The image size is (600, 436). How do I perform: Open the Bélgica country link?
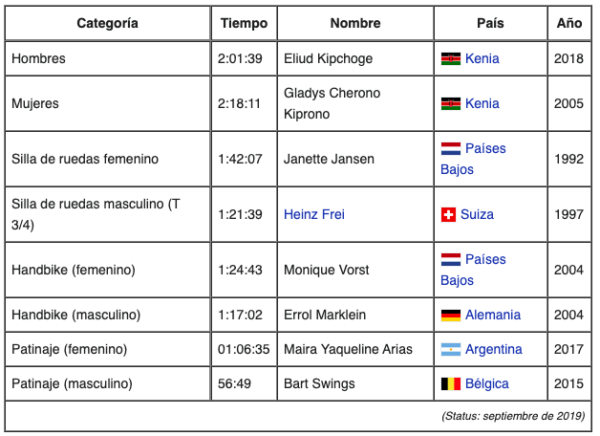click(489, 384)
